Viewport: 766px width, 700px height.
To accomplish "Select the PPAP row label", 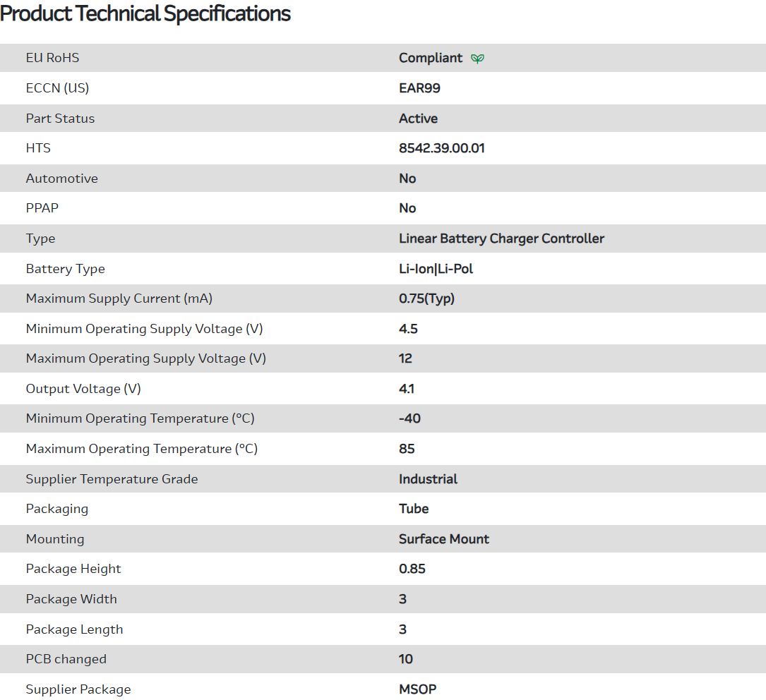I will pyautogui.click(x=44, y=208).
